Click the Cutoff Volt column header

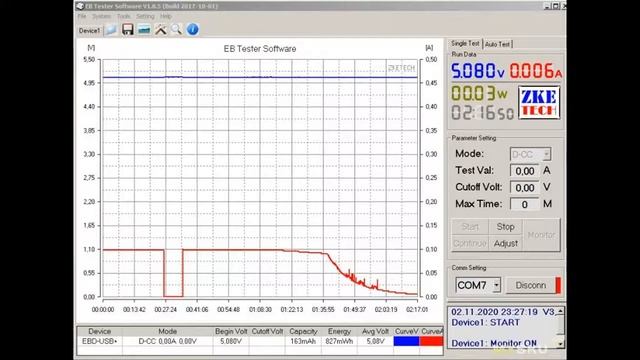click(x=267, y=331)
